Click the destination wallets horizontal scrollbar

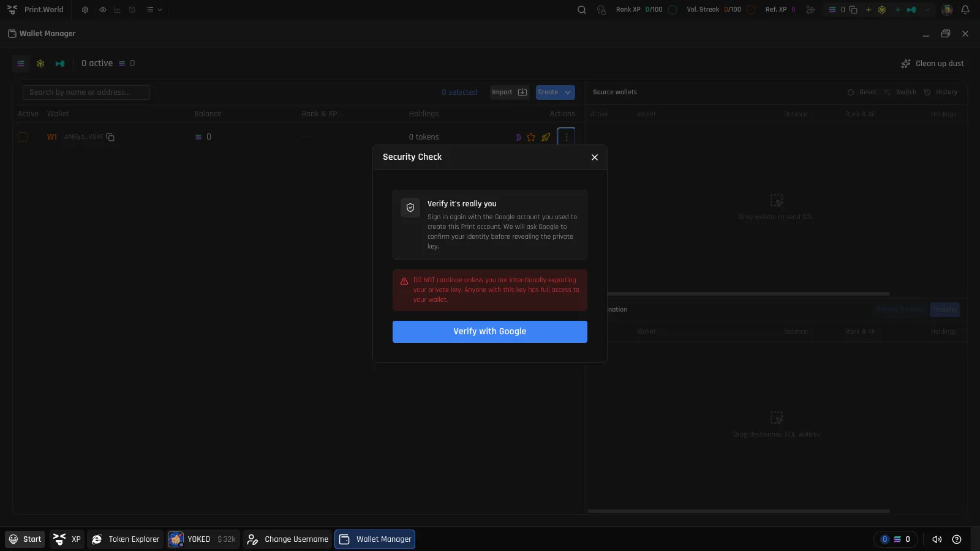point(738,511)
